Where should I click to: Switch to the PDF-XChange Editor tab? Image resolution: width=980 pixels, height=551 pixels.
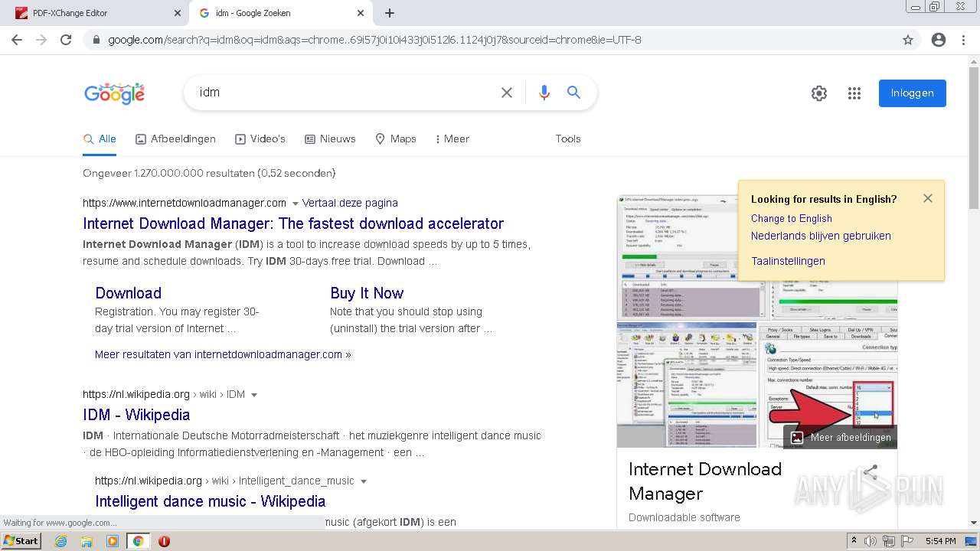[96, 13]
